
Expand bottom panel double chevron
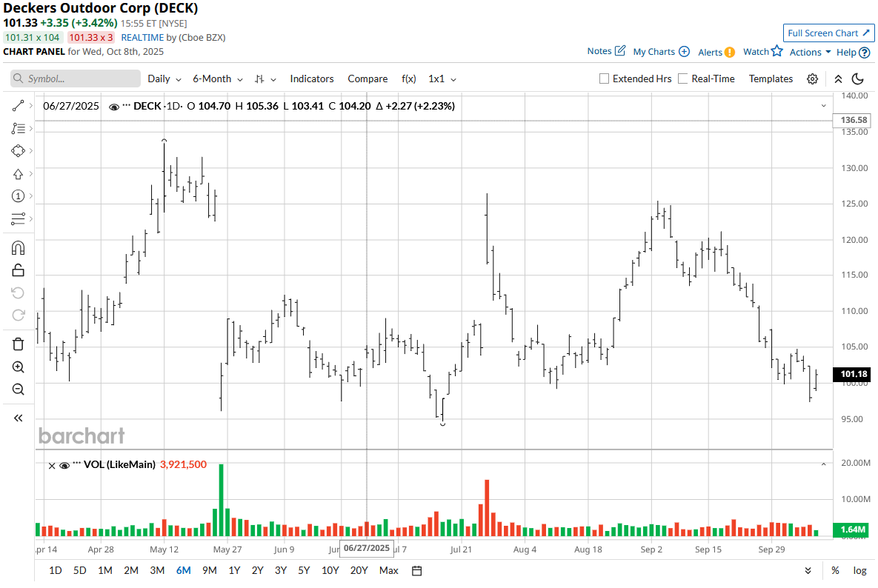coord(808,571)
